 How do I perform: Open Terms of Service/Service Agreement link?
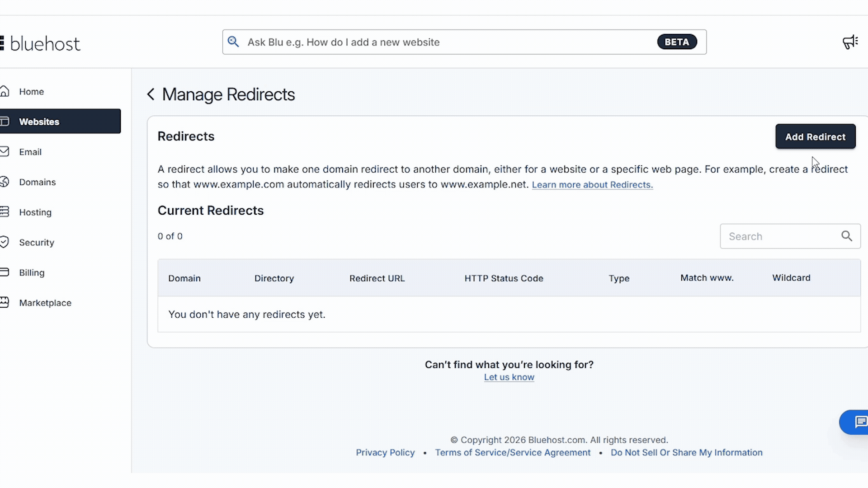point(513,452)
